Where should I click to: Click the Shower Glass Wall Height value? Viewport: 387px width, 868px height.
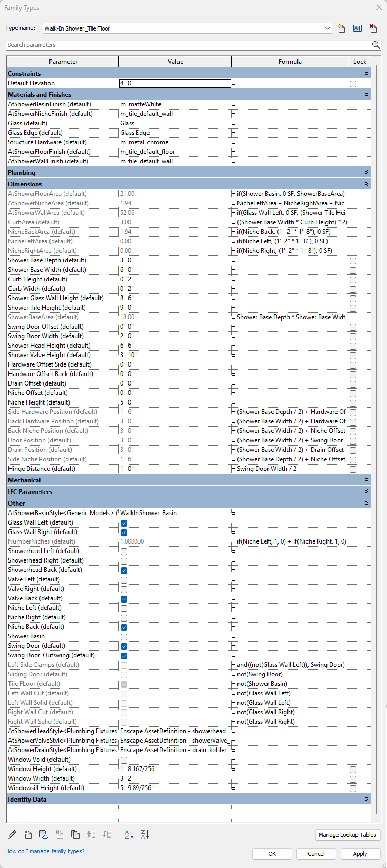(x=175, y=298)
